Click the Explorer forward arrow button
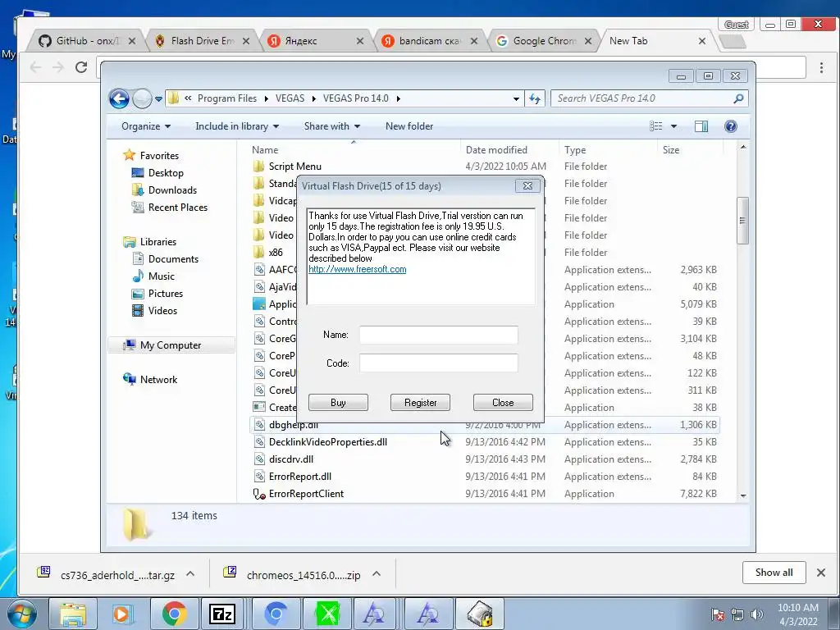 coord(142,98)
